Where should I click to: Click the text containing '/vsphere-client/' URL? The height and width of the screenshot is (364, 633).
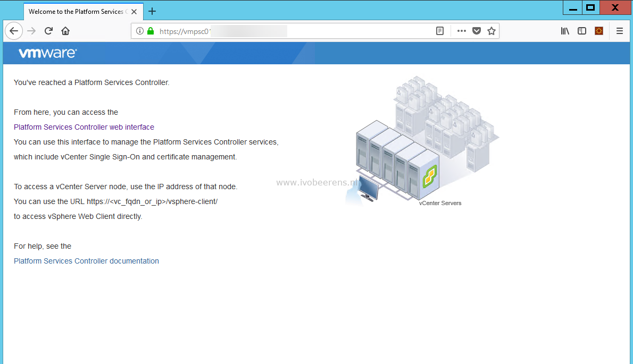tap(115, 201)
